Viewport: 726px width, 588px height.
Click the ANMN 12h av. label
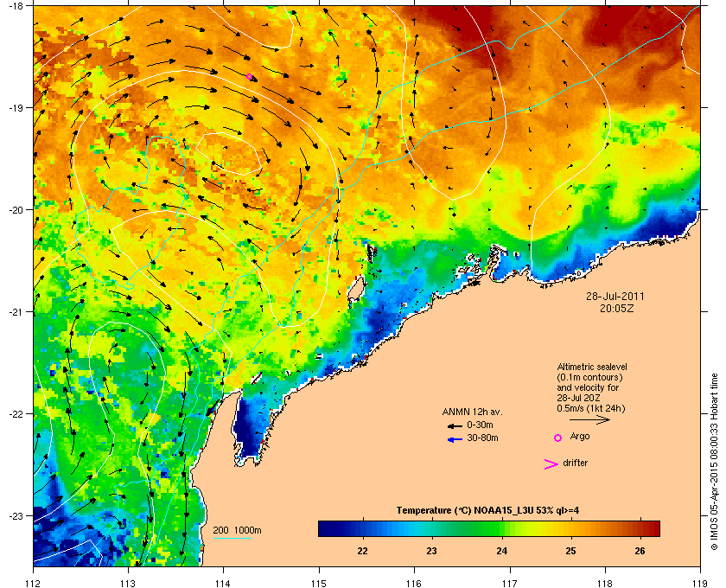pos(472,412)
